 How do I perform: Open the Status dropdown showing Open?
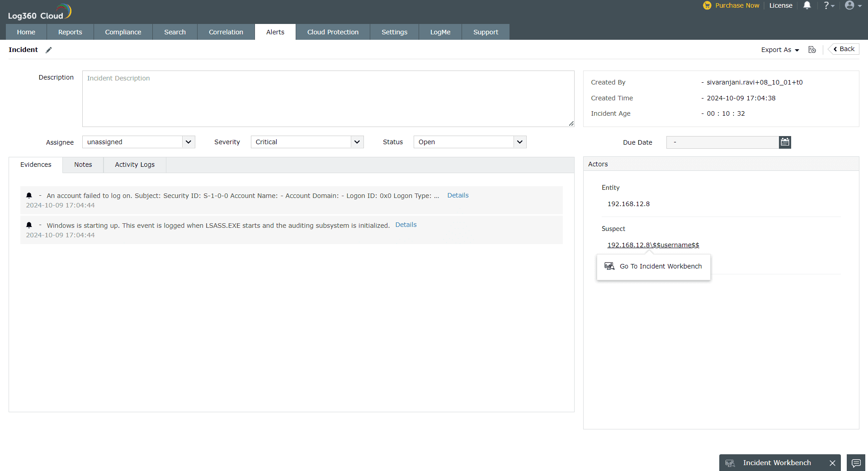pos(470,142)
